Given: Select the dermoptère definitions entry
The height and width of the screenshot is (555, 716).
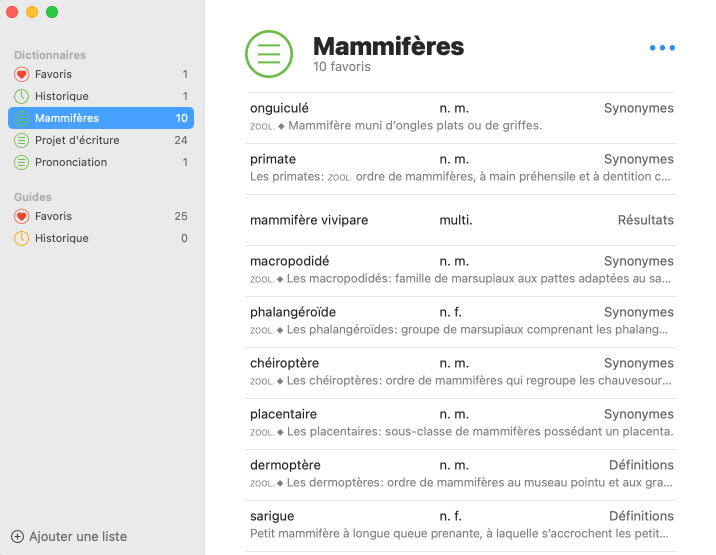Looking at the screenshot, I should [x=461, y=474].
